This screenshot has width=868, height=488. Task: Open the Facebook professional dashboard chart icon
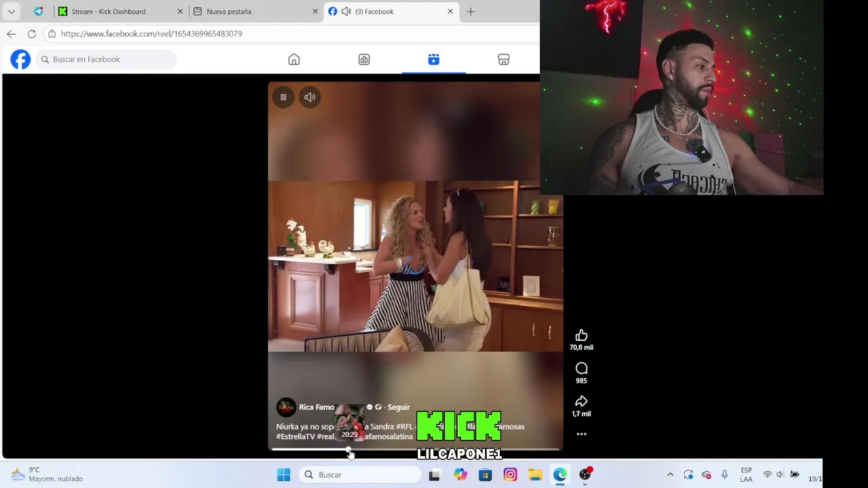(364, 60)
